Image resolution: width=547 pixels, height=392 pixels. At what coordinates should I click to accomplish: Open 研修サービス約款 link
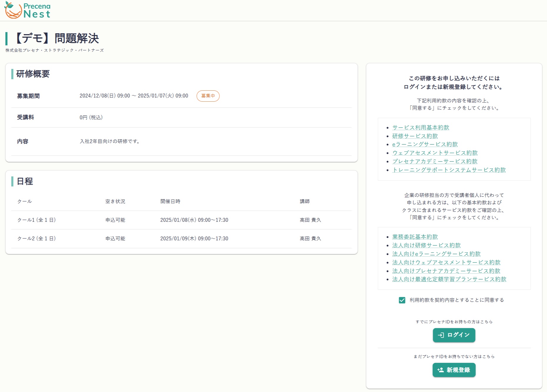[415, 136]
